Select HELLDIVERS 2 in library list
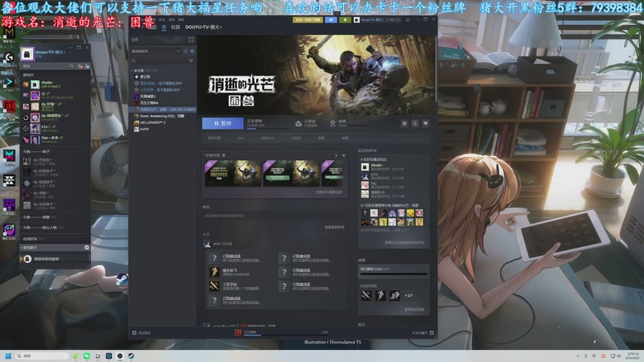The image size is (644, 362). (152, 122)
